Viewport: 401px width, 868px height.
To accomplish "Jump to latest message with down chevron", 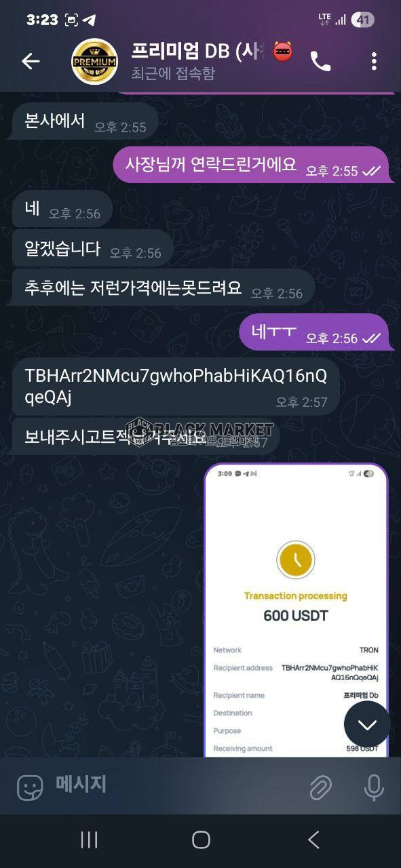I will (x=367, y=725).
